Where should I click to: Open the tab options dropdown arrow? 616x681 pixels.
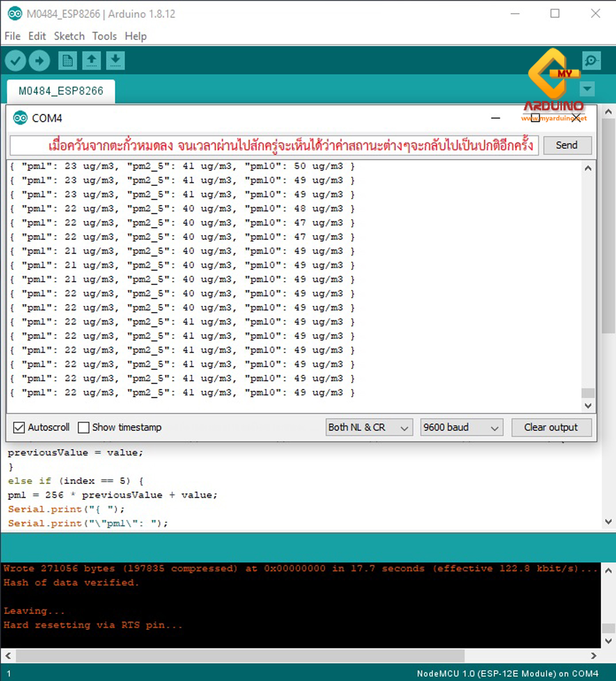pyautogui.click(x=587, y=89)
